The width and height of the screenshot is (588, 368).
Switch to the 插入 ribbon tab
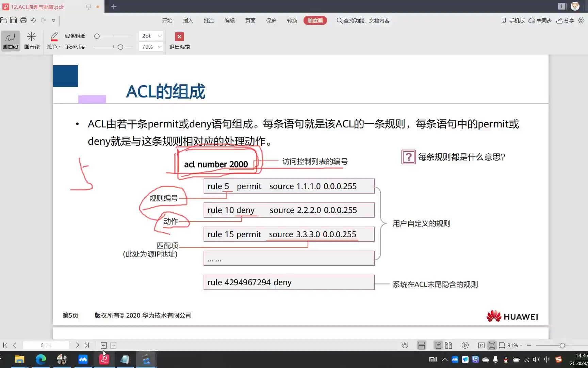click(188, 20)
